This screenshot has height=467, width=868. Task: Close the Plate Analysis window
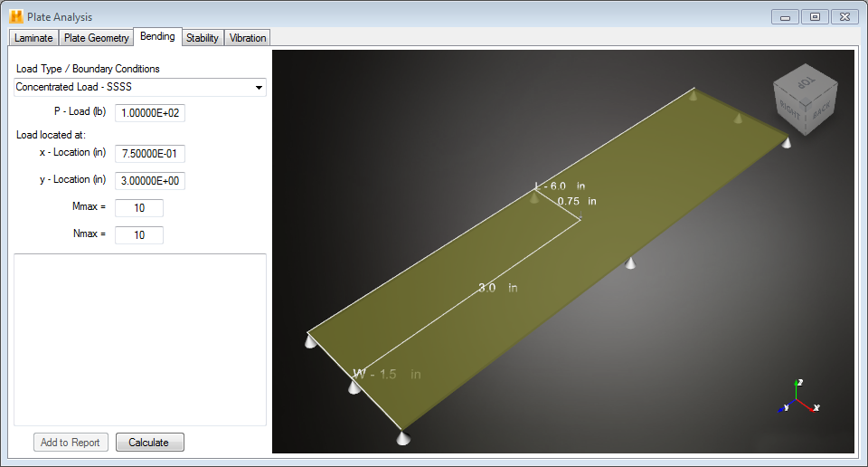pos(844,16)
